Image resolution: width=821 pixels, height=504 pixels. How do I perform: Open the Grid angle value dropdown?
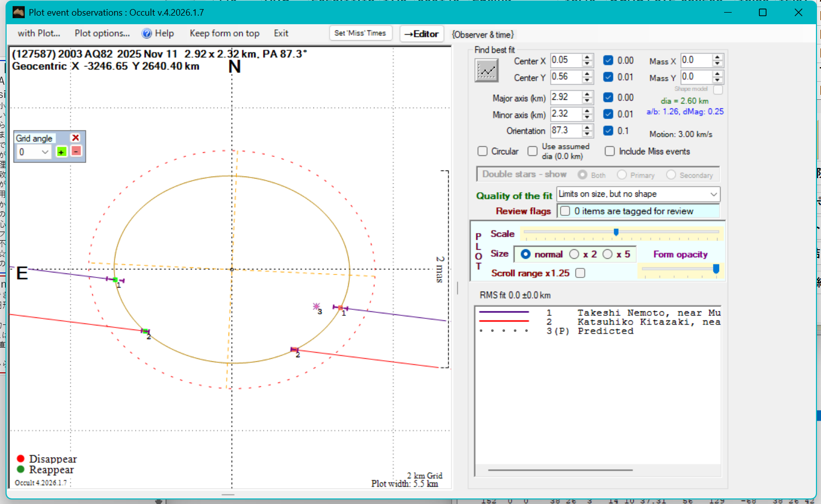coord(45,152)
